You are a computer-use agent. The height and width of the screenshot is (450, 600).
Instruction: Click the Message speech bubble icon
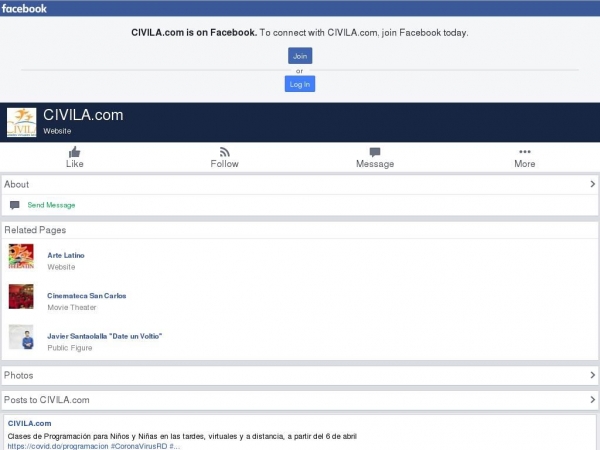(375, 152)
